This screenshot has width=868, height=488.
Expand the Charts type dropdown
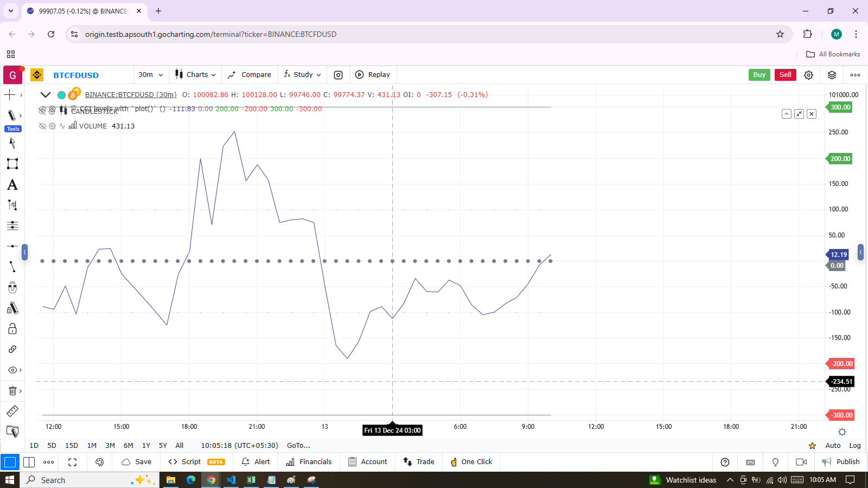196,75
